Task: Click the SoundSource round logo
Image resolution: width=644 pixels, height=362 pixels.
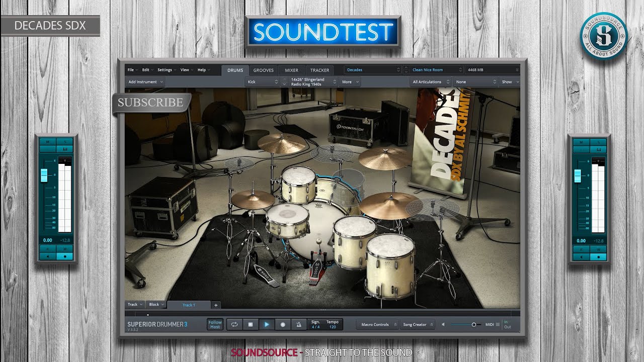Action: coord(603,36)
